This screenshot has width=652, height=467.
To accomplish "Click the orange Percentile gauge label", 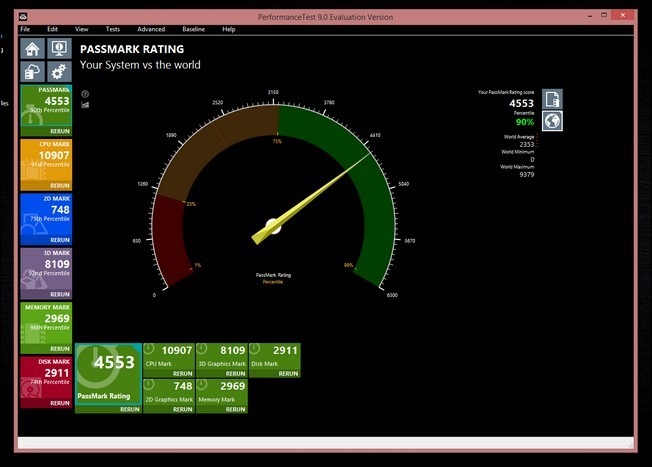I will pyautogui.click(x=273, y=282).
